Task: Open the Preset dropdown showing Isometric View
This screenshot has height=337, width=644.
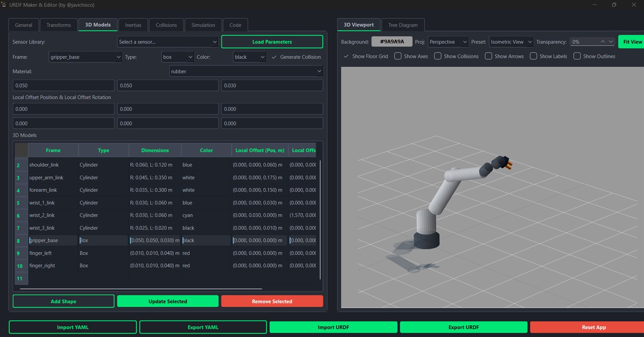Action: pos(511,42)
